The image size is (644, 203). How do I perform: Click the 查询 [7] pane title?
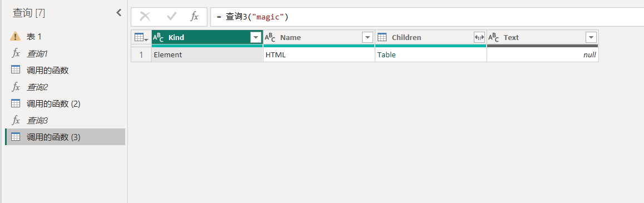(29, 13)
